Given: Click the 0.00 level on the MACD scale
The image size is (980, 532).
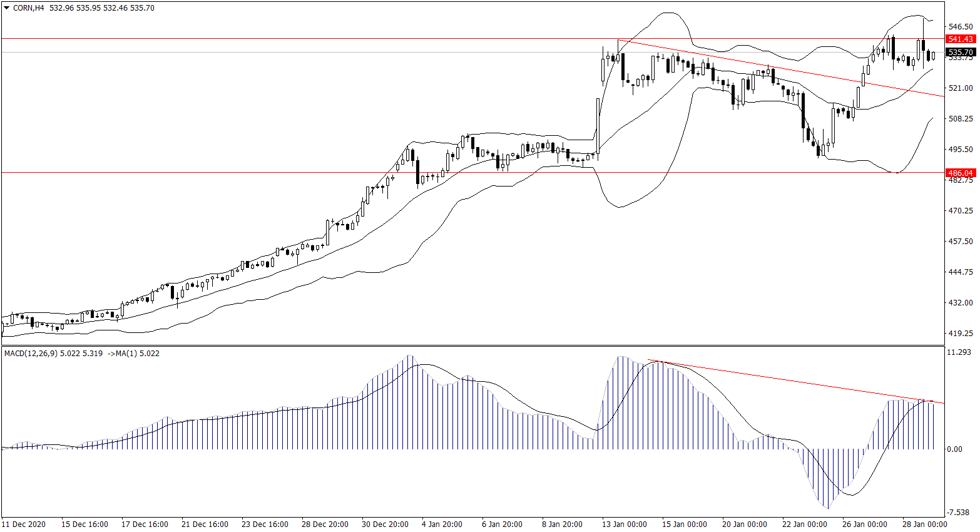Looking at the screenshot, I should [955, 449].
